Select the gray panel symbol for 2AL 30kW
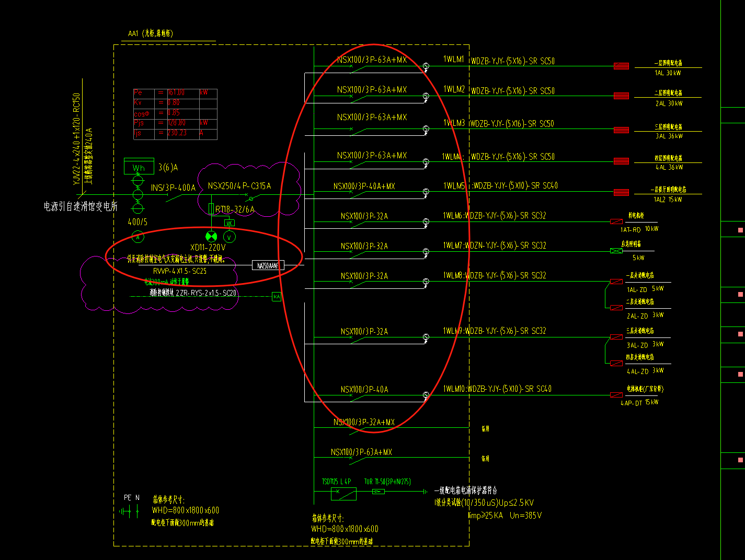The image size is (745, 560). (x=621, y=96)
